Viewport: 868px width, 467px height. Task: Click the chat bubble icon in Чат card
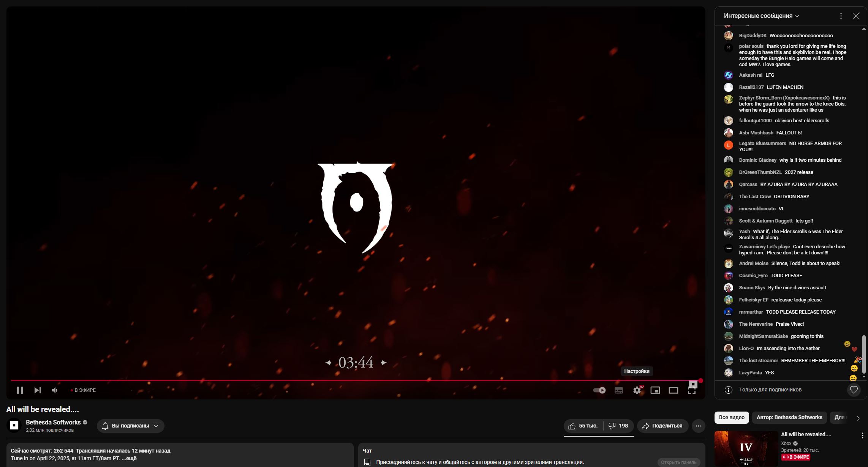[367, 462]
